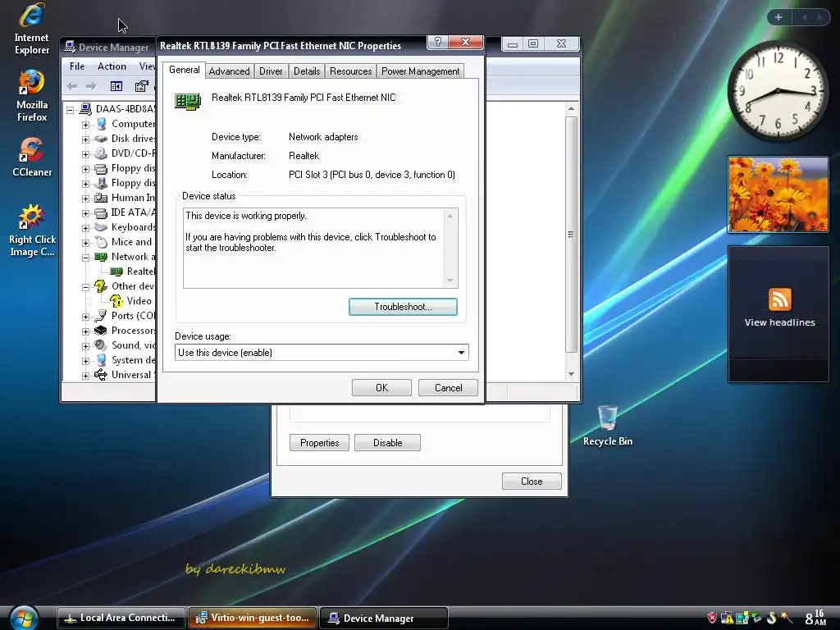Click the Device Manager scrollbar down arrow

click(x=571, y=374)
